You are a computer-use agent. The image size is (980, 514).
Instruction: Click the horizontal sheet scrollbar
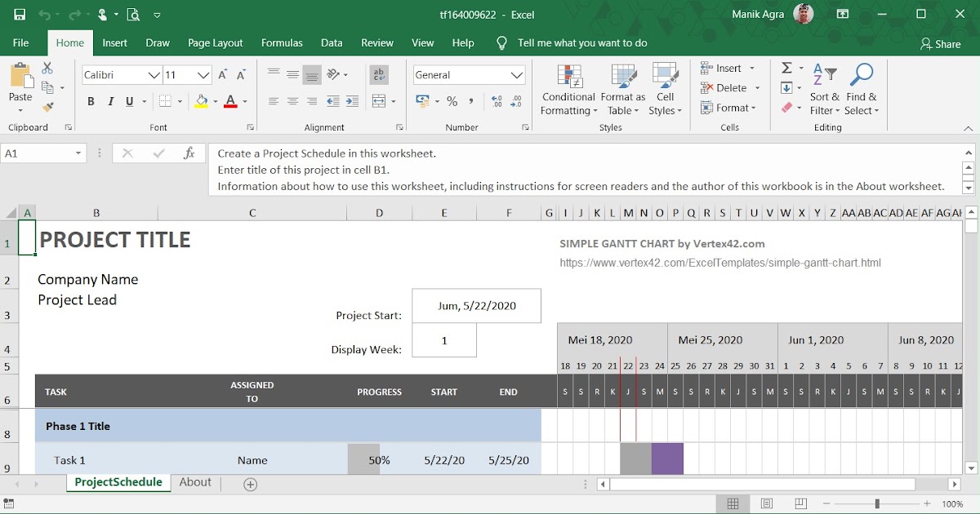(761, 484)
